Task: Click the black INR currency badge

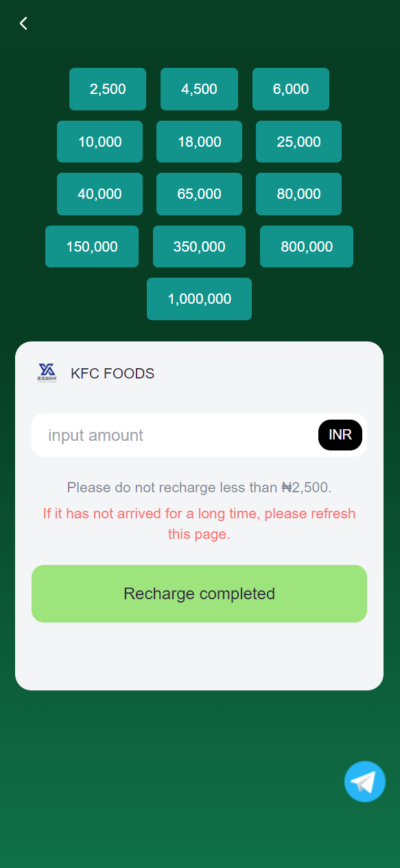Action: pos(340,435)
